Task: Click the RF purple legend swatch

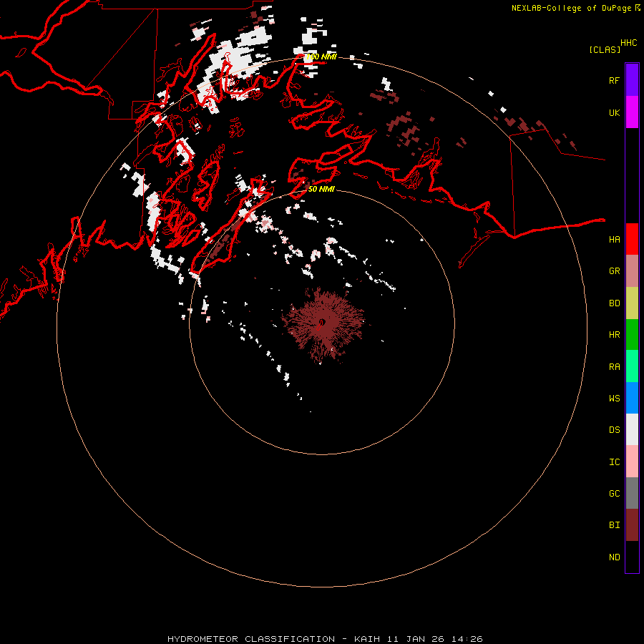Action: pyautogui.click(x=632, y=80)
